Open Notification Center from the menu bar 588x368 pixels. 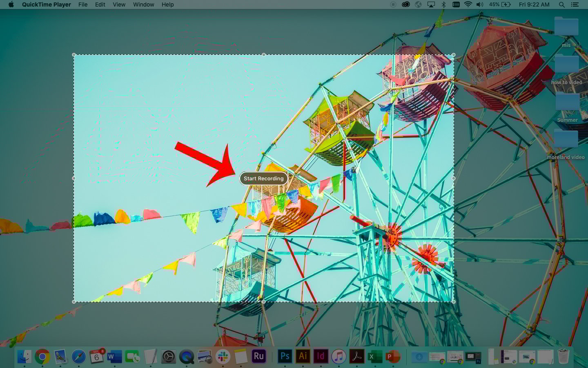575,4
